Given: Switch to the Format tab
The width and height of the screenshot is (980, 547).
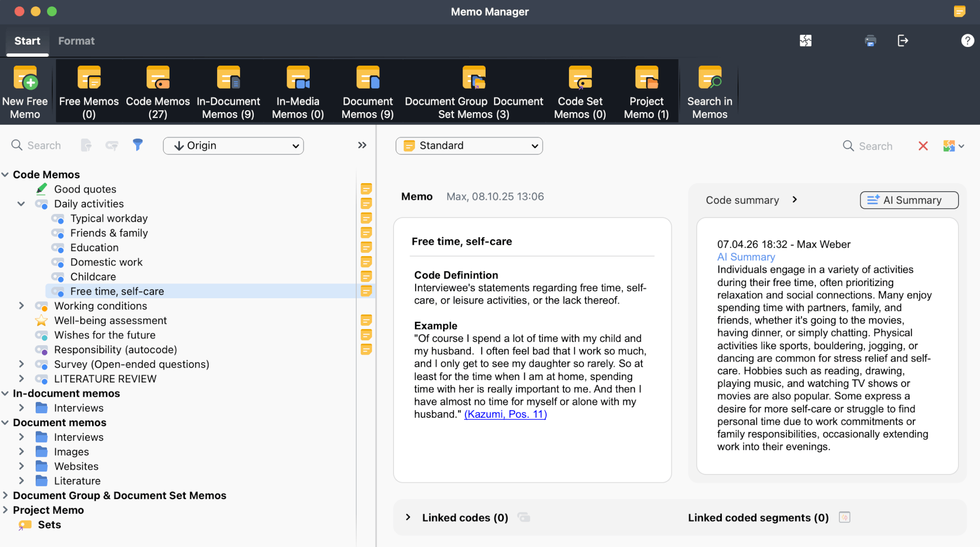Looking at the screenshot, I should [x=76, y=41].
